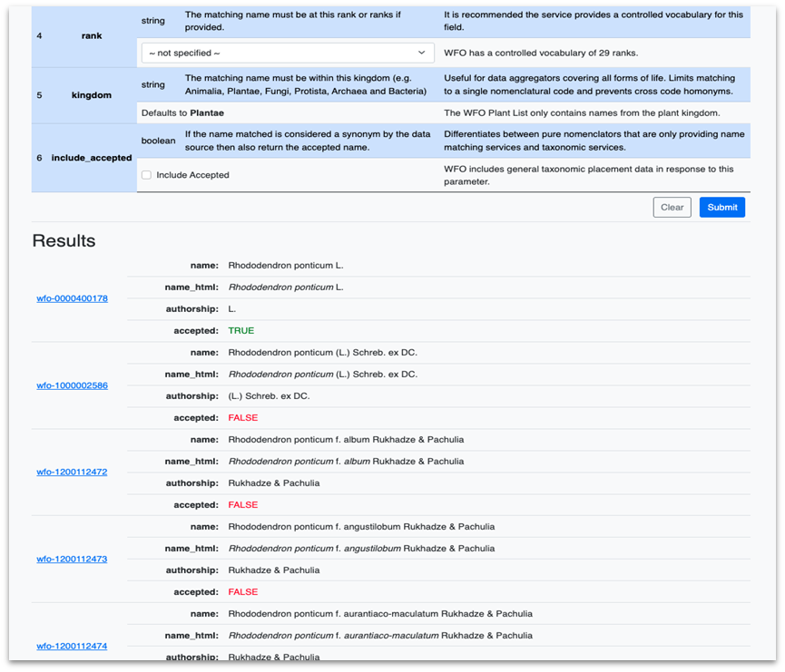Select the green TRUE accepted value
Viewport: 785px width, 672px height.
[241, 331]
